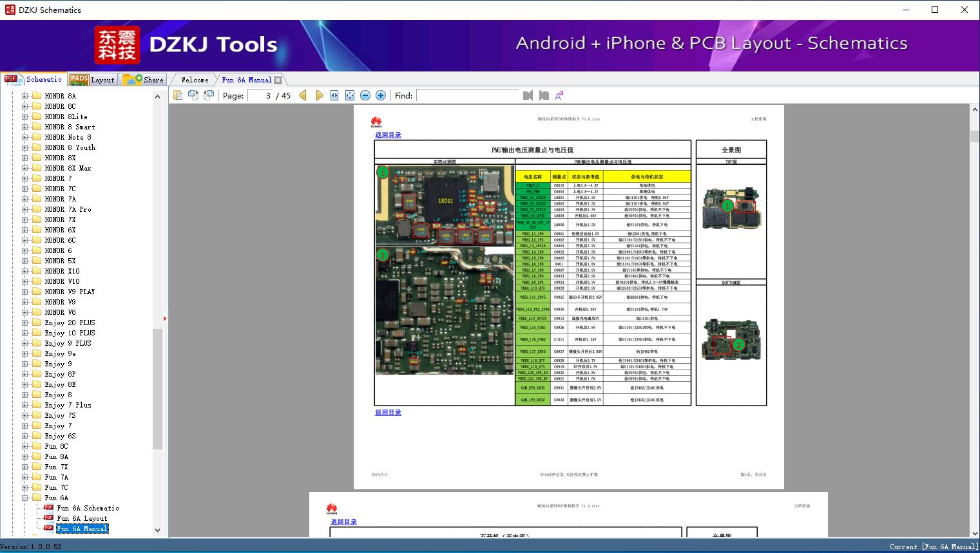Toggle match case search icon
This screenshot has width=980, height=553.
click(559, 95)
